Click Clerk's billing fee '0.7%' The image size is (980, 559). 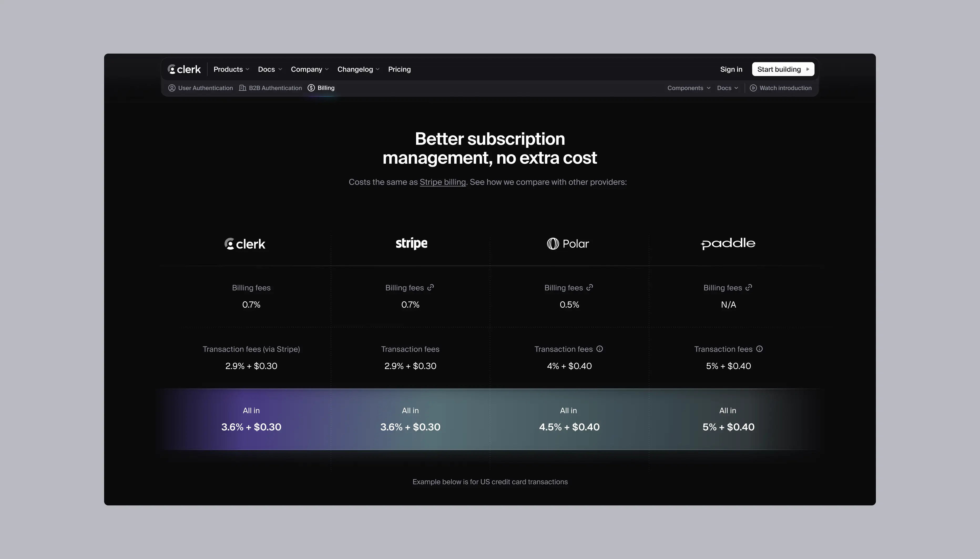coord(251,305)
